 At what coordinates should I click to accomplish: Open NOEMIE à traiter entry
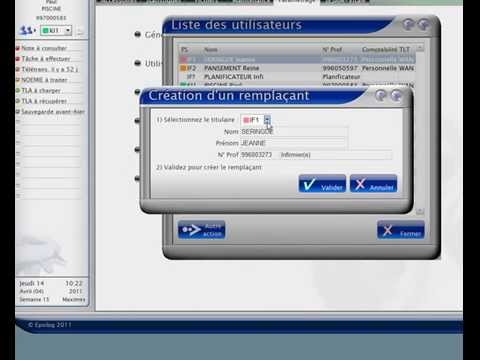pyautogui.click(x=44, y=80)
